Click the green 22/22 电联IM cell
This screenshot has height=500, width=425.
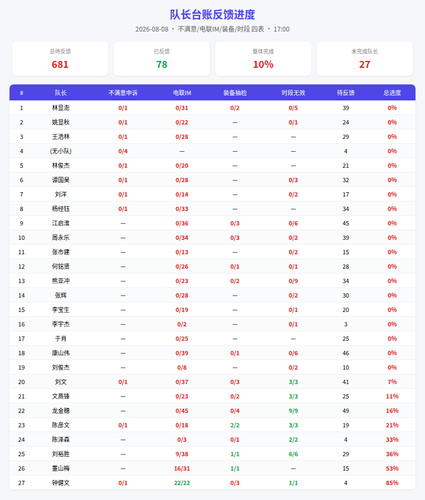182,483
